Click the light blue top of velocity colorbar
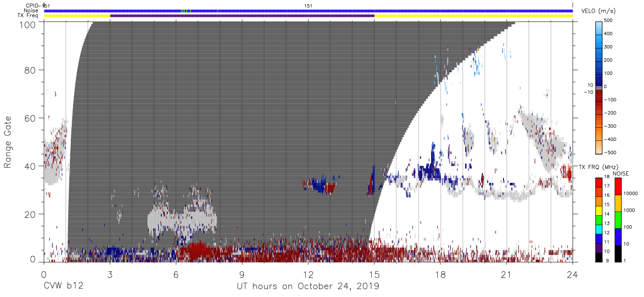 tap(599, 25)
